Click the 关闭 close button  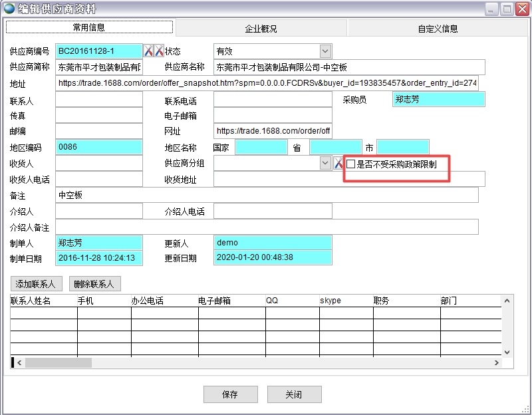(294, 394)
